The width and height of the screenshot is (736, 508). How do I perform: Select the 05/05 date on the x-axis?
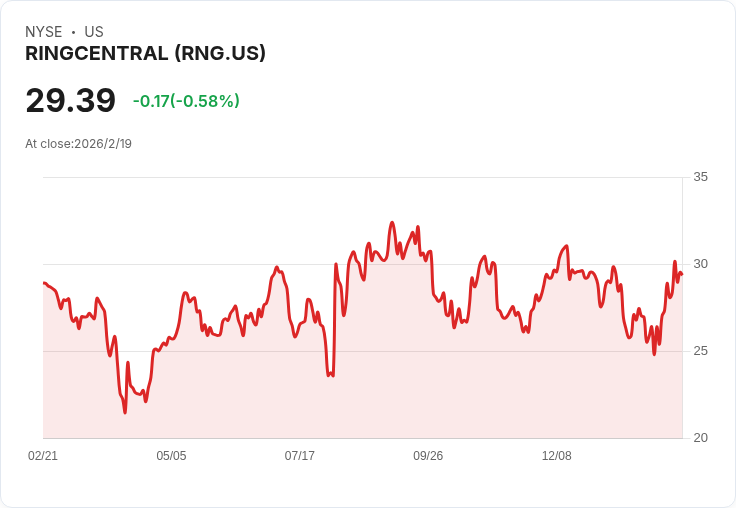pyautogui.click(x=171, y=456)
